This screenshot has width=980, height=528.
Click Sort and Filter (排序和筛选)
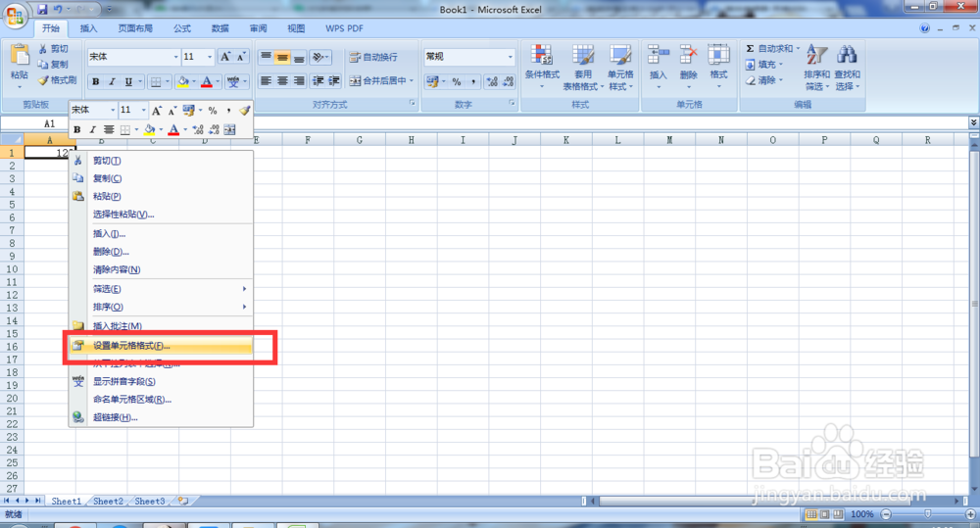click(816, 67)
